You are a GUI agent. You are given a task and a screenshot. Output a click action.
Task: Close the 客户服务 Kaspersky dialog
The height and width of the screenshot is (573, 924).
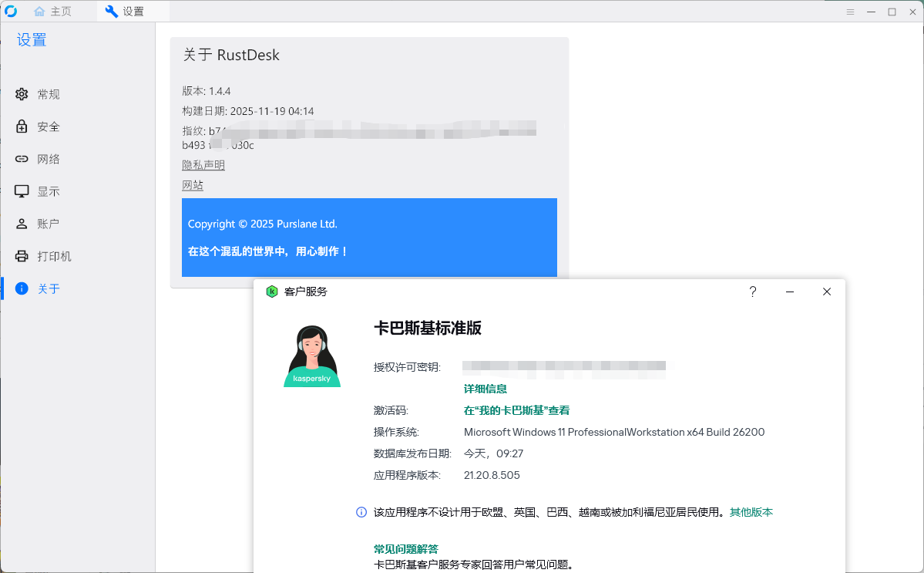coord(827,292)
